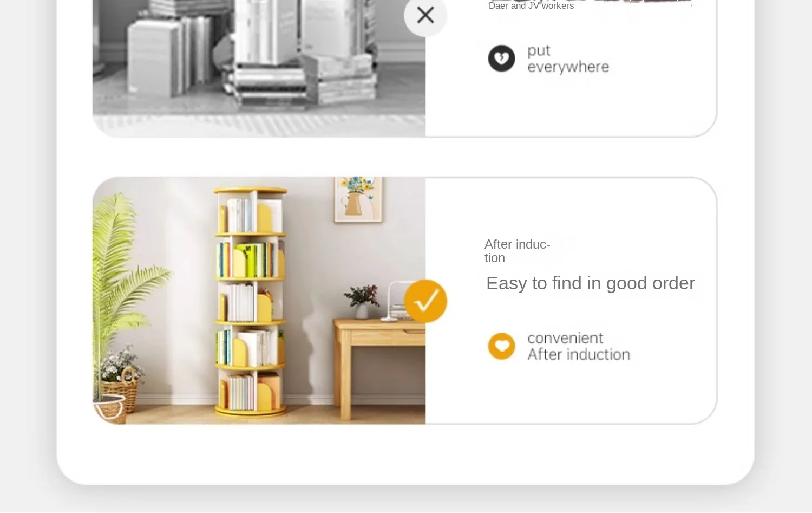Click the black broken heart icon
The height and width of the screenshot is (513, 812).
tap(501, 59)
